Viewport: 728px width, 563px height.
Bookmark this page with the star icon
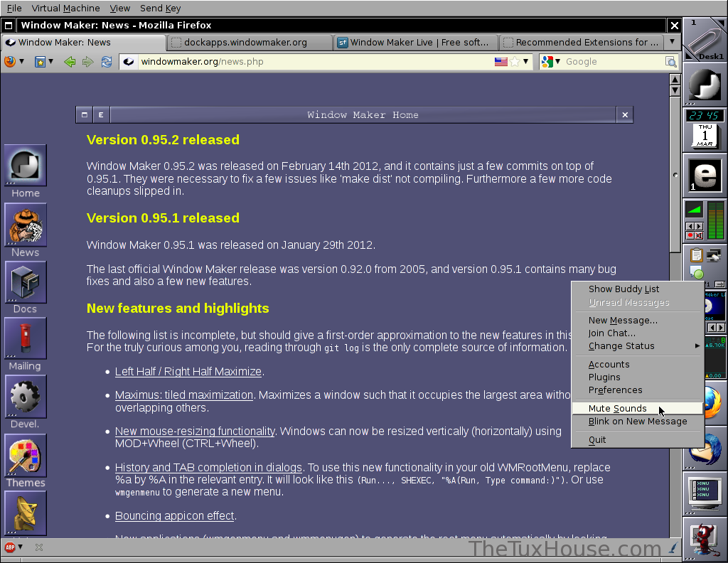pos(514,62)
